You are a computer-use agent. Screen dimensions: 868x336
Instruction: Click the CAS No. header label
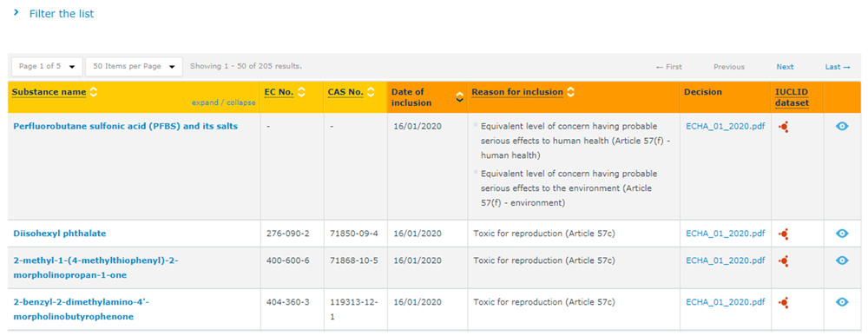(x=346, y=92)
